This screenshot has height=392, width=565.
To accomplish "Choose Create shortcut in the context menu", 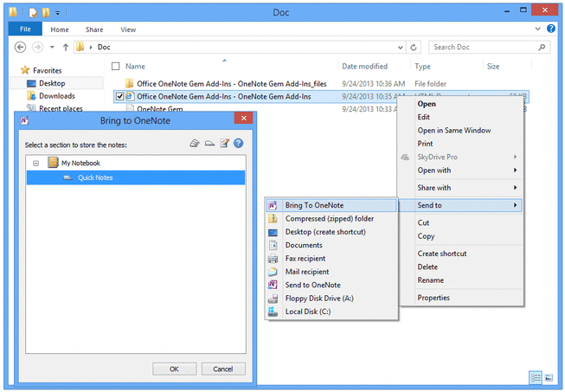I will [460, 254].
